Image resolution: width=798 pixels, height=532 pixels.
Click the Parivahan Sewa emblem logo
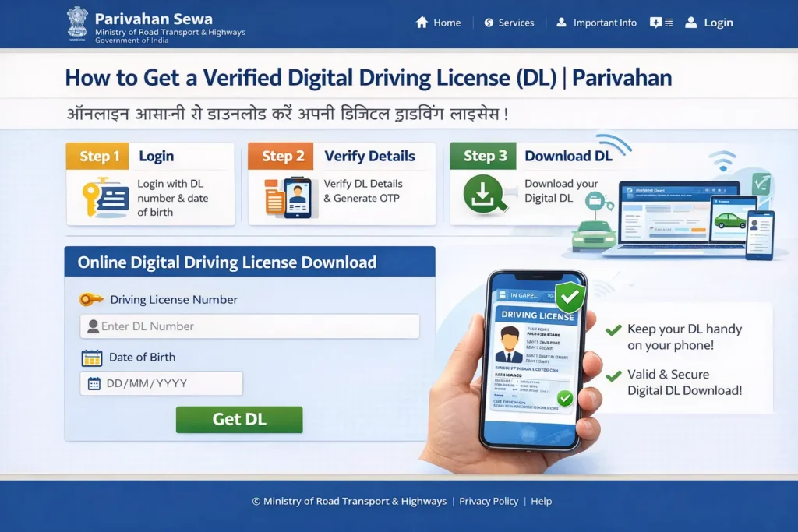click(76, 23)
